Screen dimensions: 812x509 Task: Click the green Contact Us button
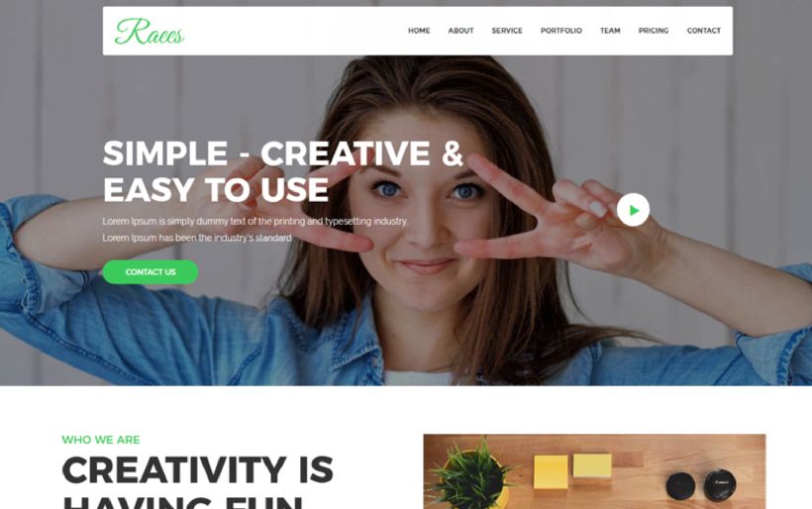[151, 272]
